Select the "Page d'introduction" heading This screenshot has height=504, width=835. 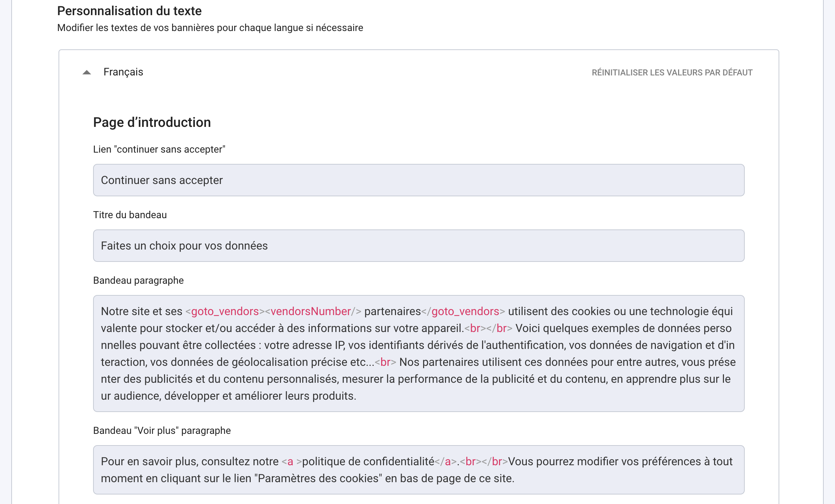pyautogui.click(x=152, y=122)
